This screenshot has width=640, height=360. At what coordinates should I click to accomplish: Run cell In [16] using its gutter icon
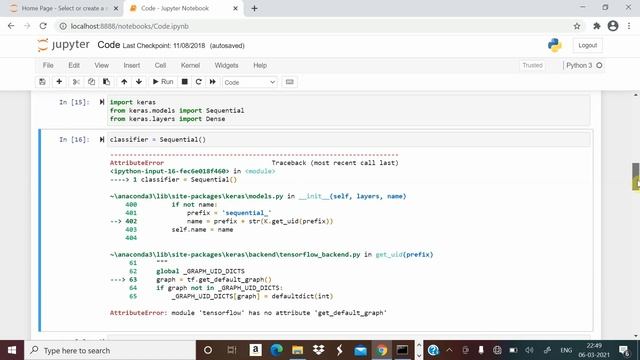click(x=102, y=140)
